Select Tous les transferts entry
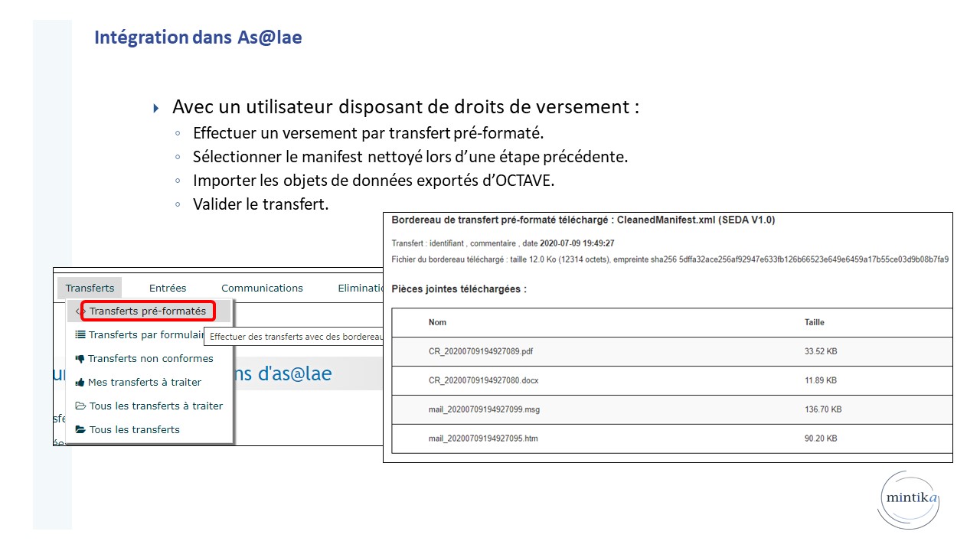The height and width of the screenshot is (551, 980). [x=128, y=430]
